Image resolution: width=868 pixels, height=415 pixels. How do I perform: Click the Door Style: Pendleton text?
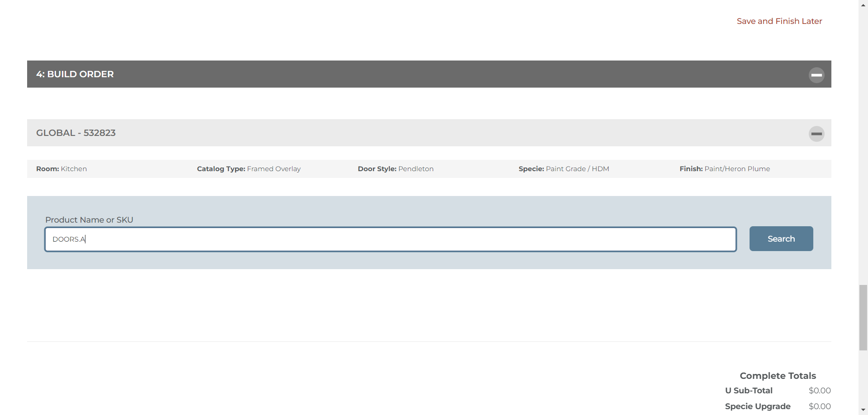(396, 169)
